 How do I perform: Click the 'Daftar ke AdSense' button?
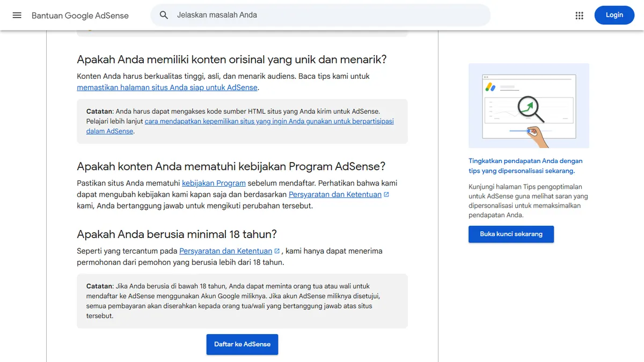(x=242, y=344)
